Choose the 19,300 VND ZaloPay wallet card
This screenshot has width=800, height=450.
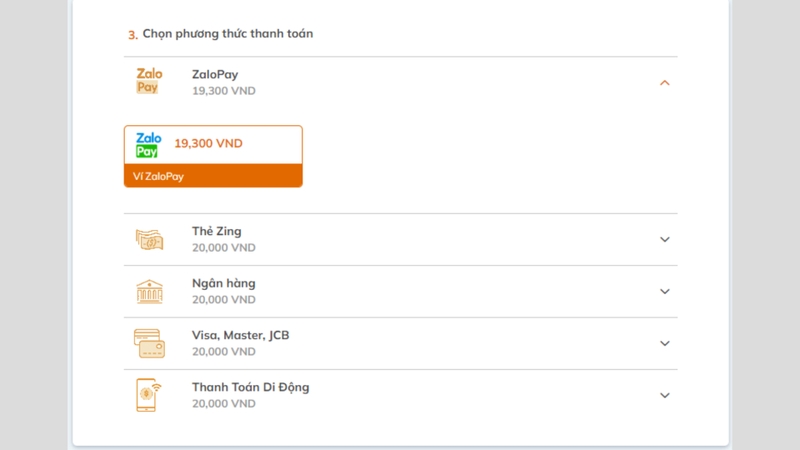pyautogui.click(x=213, y=156)
